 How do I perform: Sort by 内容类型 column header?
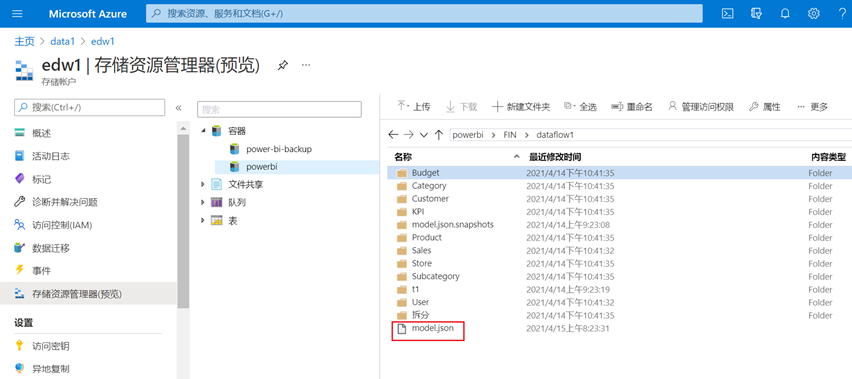828,157
